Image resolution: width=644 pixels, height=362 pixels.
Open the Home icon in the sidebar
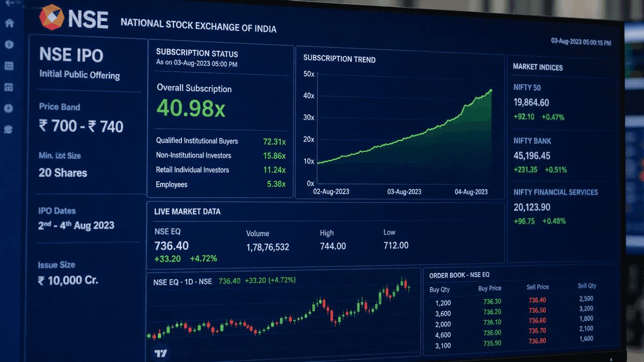(x=9, y=24)
